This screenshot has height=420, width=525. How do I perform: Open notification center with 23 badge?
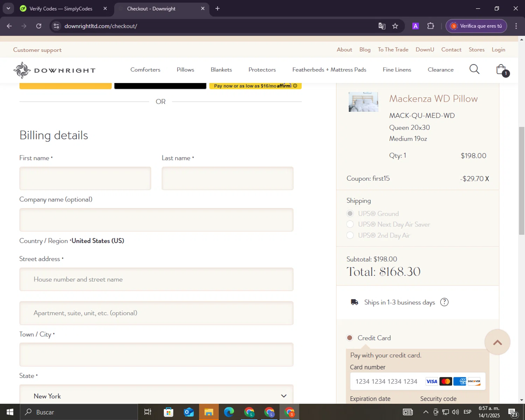[513, 412]
